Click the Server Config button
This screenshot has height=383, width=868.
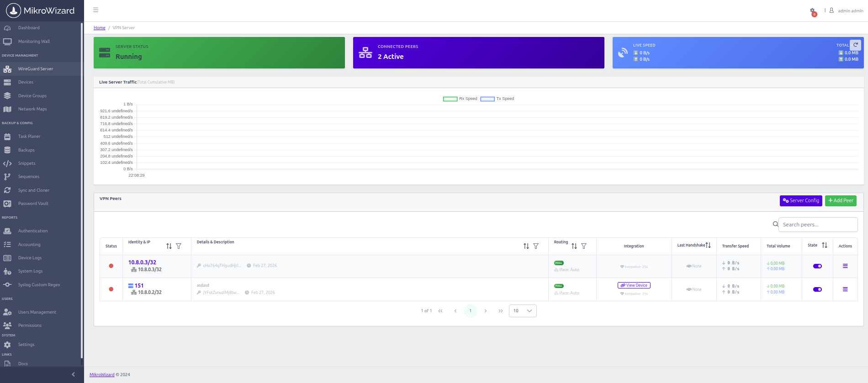point(800,200)
